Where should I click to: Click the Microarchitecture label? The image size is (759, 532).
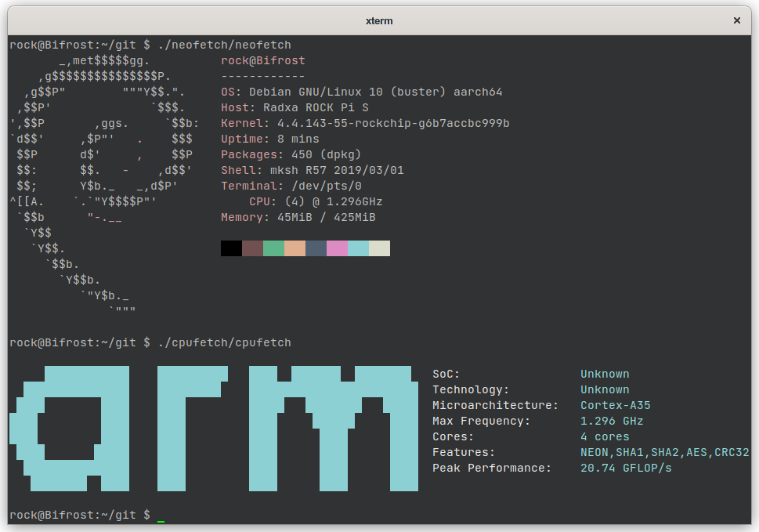(495, 405)
